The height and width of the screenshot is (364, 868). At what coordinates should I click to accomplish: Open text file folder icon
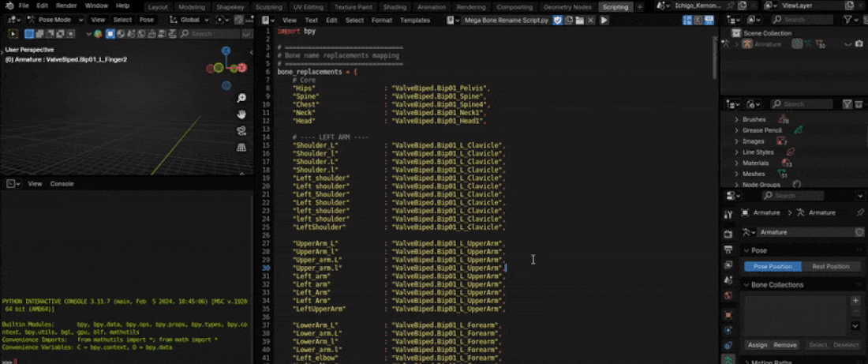(580, 20)
